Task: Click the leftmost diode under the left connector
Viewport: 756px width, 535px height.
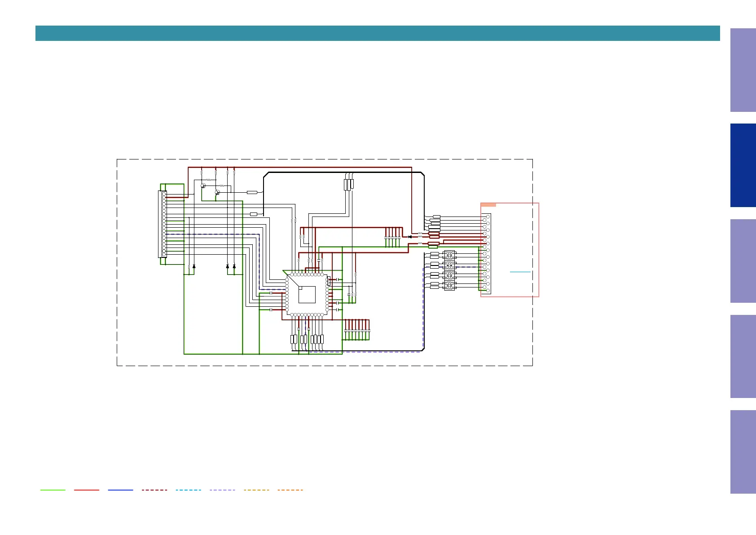Action: (194, 266)
